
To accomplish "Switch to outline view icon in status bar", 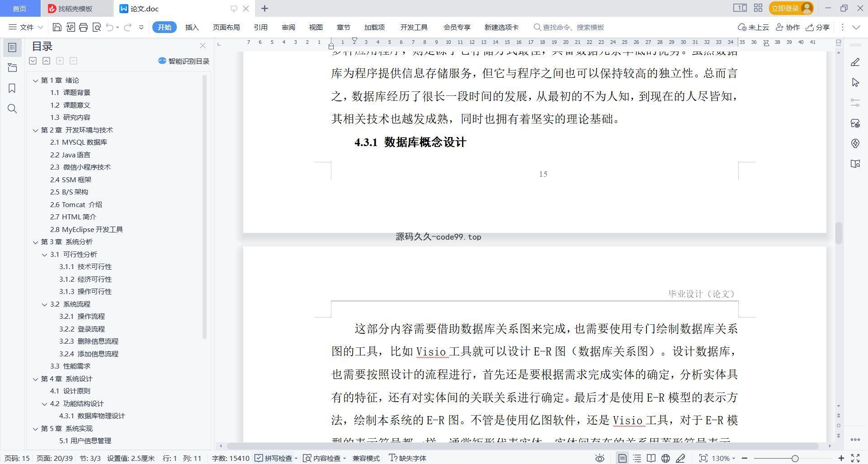I will click(637, 458).
